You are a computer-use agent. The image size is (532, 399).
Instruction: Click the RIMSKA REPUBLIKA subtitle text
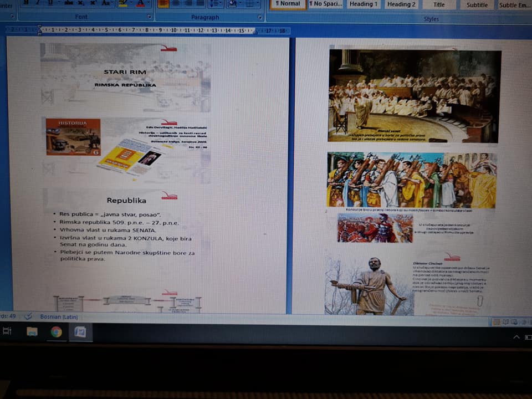(x=125, y=85)
